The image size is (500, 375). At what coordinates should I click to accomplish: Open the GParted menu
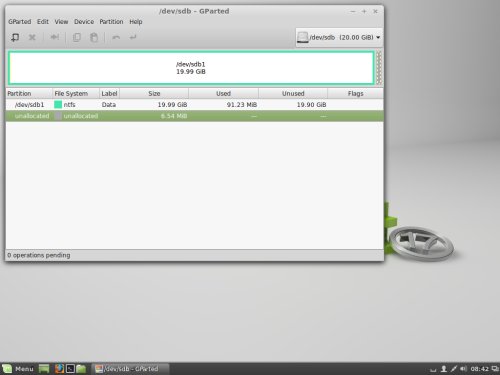point(20,22)
